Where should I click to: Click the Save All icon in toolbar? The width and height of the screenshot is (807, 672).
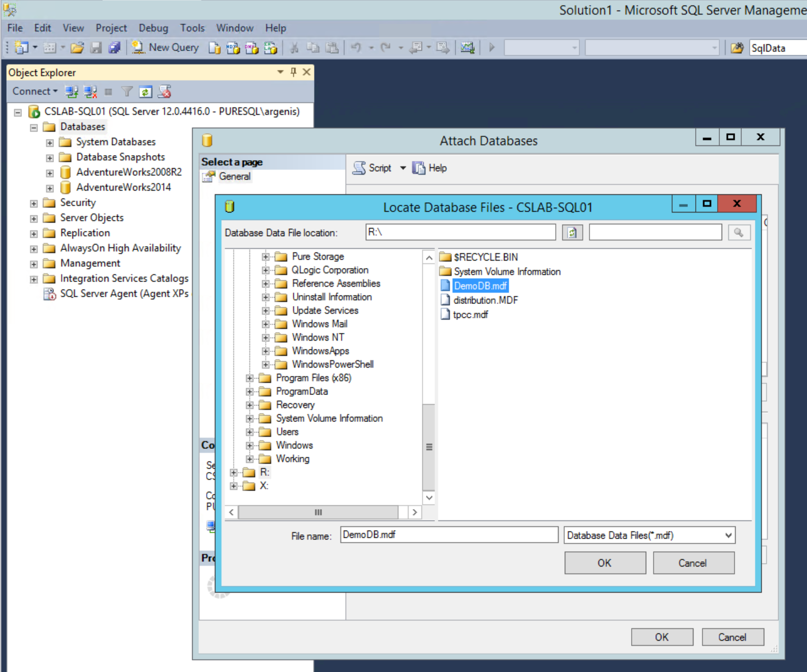pyautogui.click(x=114, y=48)
